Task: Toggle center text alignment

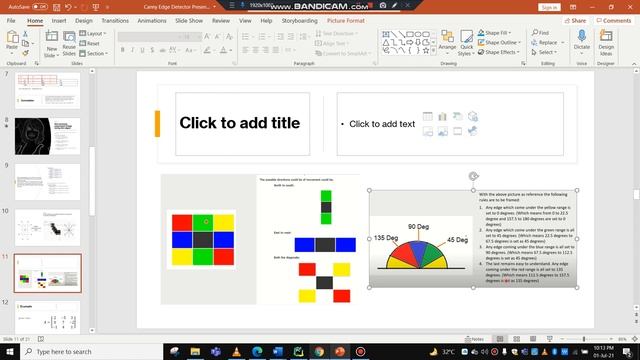Action: click(256, 50)
